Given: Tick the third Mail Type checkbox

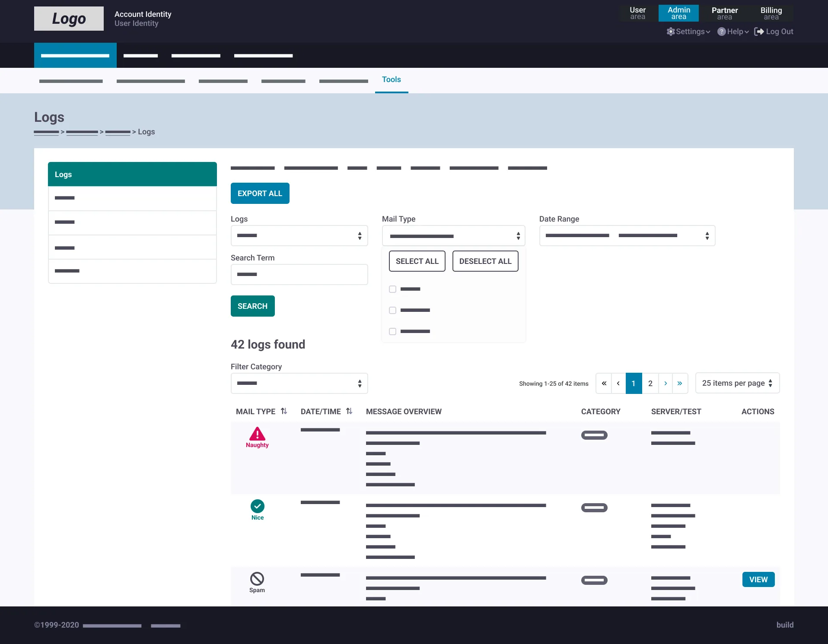Looking at the screenshot, I should click(392, 331).
